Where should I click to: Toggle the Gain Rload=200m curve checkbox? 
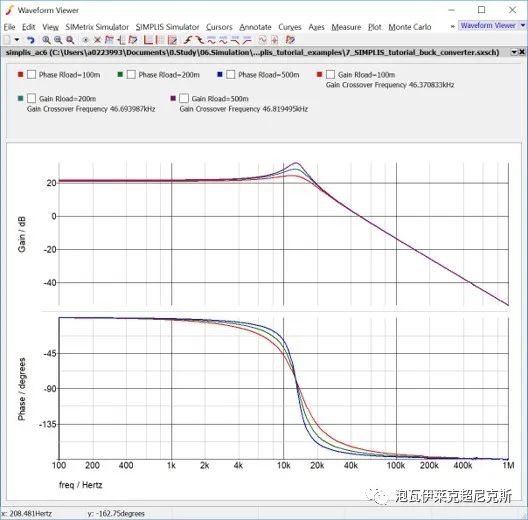click(x=31, y=98)
